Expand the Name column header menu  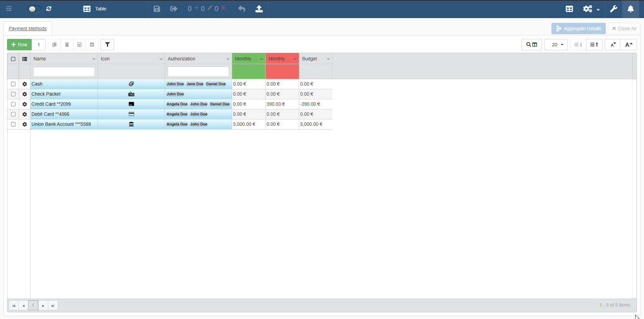click(94, 59)
